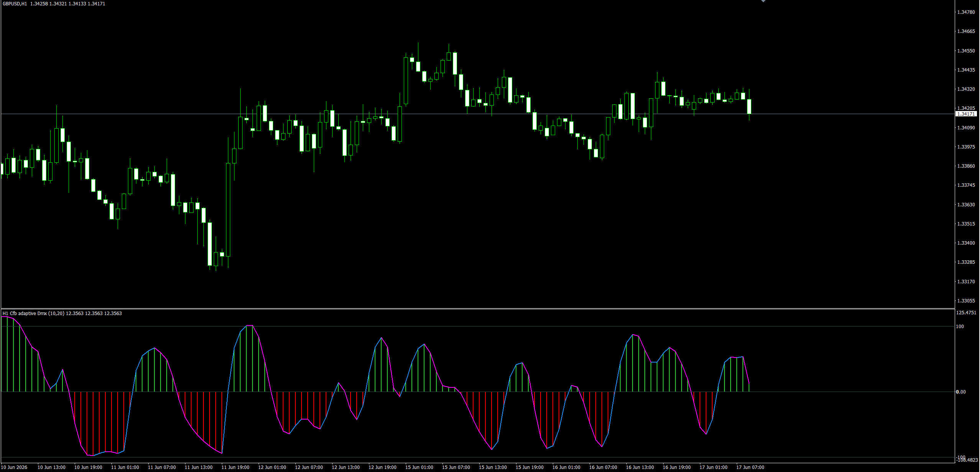Click price scale label 1.33055
The width and height of the screenshot is (980, 472).
[966, 301]
